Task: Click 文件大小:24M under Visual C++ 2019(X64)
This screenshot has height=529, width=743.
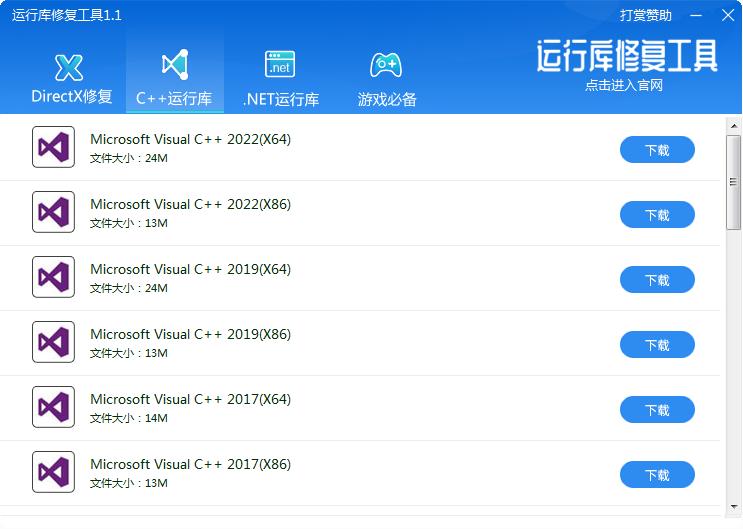Action: (x=129, y=288)
